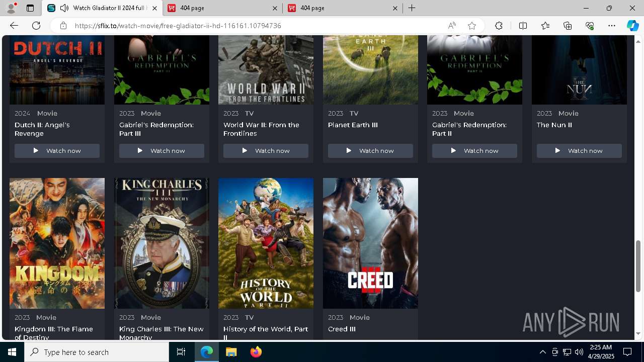Screen dimensions: 644x362
Task: Click the page vertical scrollbar thumb
Action: [638, 266]
